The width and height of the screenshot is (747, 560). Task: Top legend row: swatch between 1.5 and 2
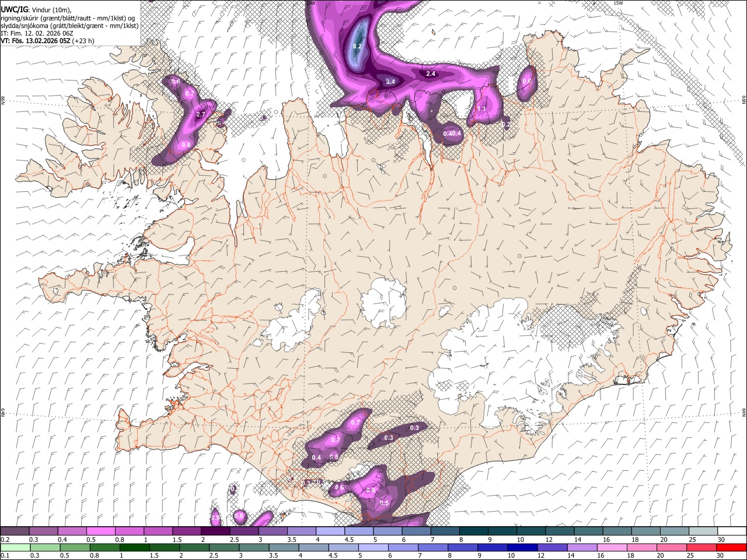click(x=186, y=531)
